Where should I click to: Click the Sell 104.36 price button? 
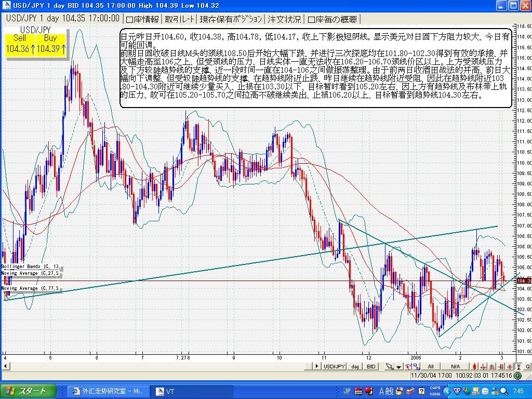20,45
